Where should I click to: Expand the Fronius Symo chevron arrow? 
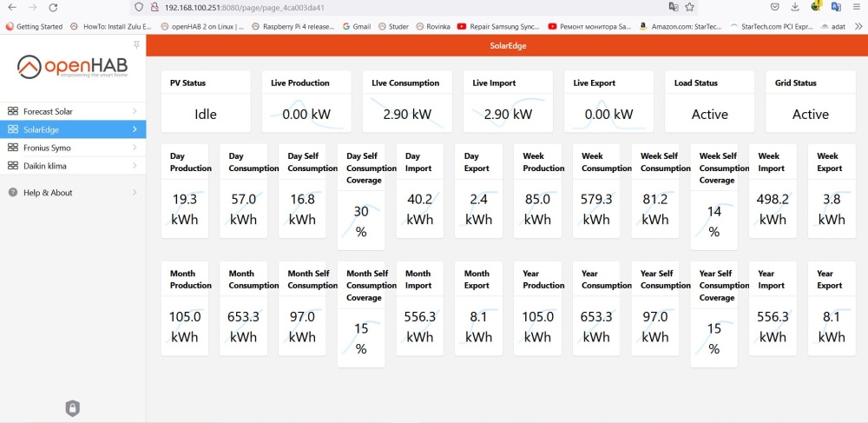click(x=135, y=148)
